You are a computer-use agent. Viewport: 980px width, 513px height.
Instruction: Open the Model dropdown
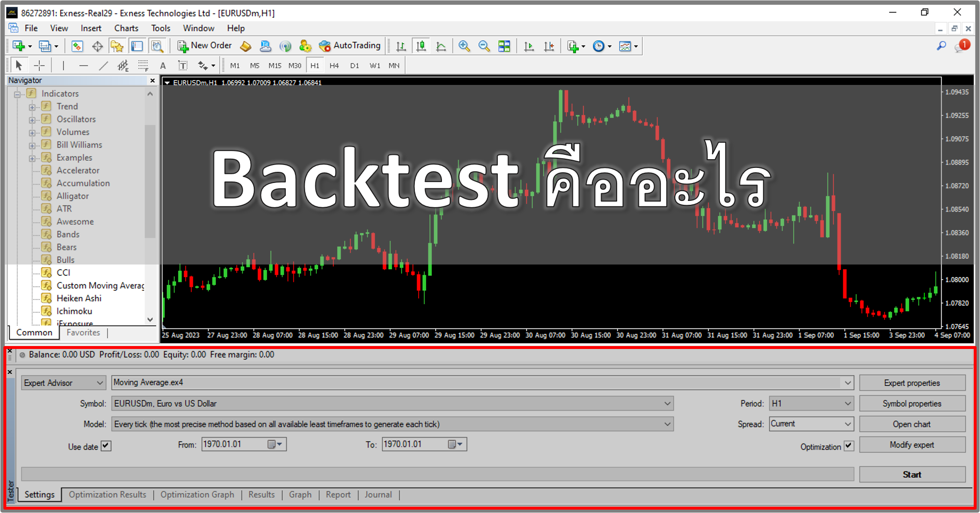392,424
